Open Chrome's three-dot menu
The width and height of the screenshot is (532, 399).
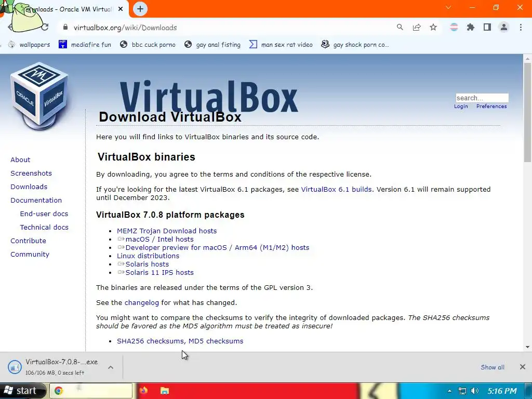521,27
